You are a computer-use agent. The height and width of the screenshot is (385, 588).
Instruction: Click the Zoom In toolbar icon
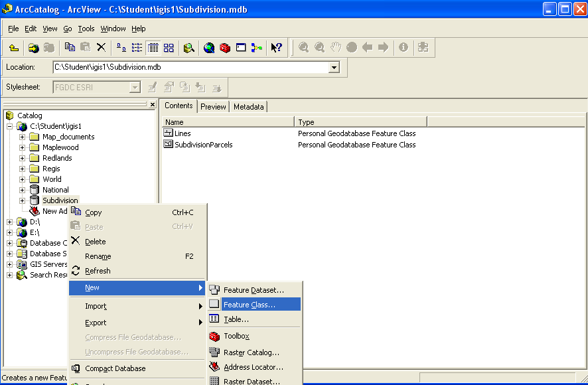303,47
